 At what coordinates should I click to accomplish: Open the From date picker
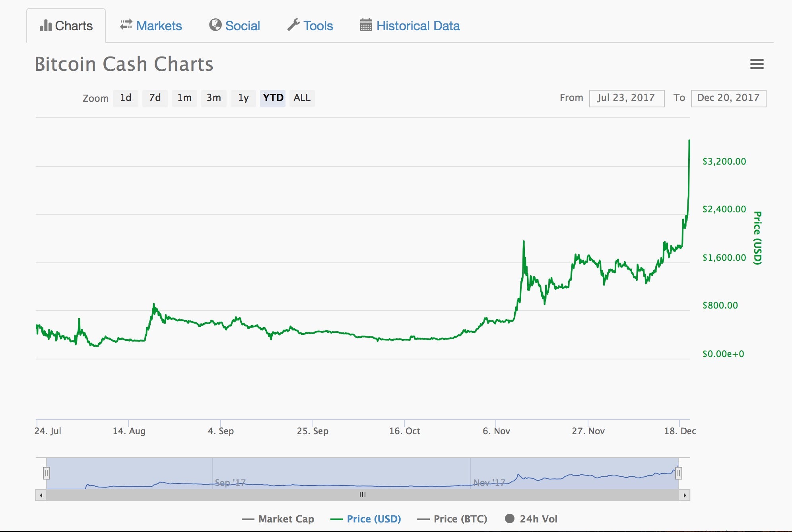coord(627,98)
